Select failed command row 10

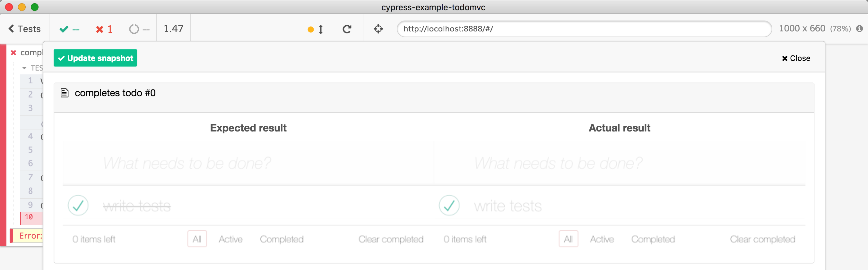(31, 217)
